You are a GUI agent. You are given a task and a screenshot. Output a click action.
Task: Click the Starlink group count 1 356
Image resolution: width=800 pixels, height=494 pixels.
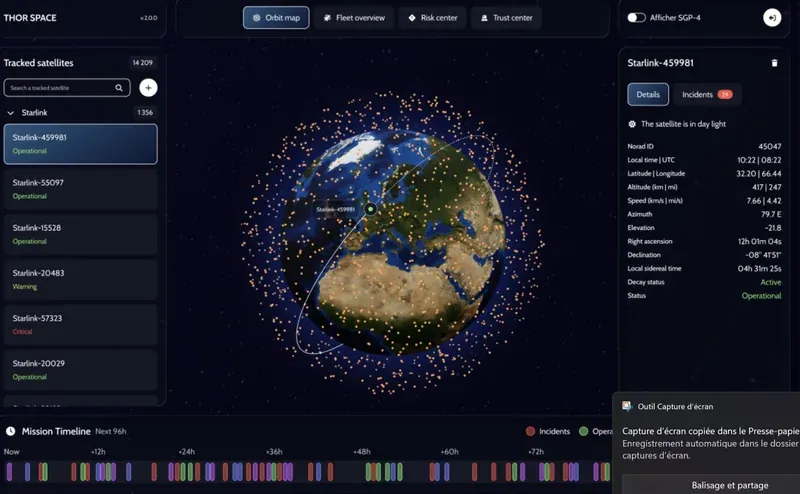tap(145, 112)
